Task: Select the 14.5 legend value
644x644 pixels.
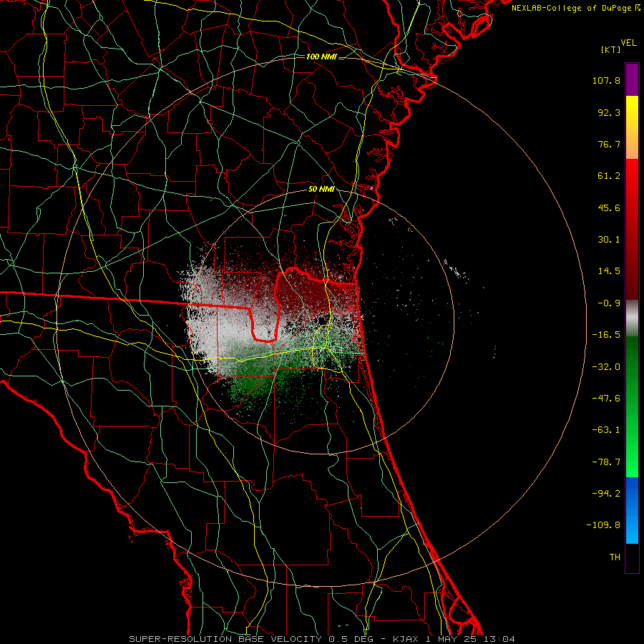Action: coord(609,271)
